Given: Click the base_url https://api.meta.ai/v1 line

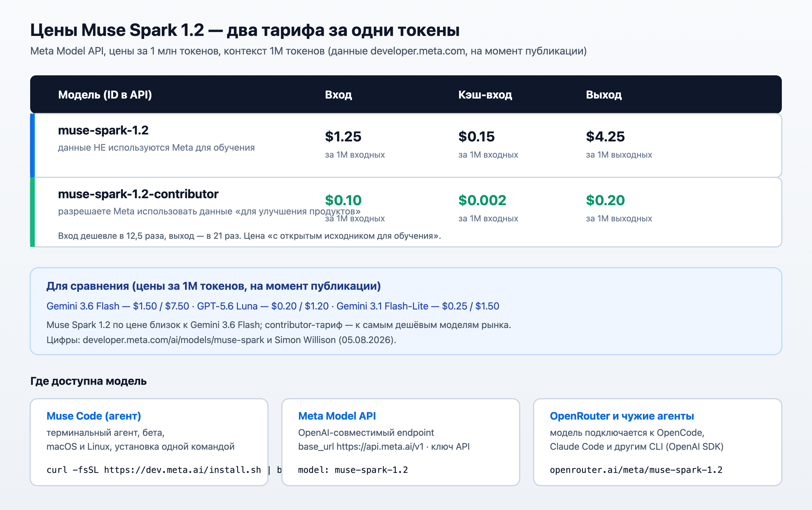Looking at the screenshot, I should [x=384, y=447].
